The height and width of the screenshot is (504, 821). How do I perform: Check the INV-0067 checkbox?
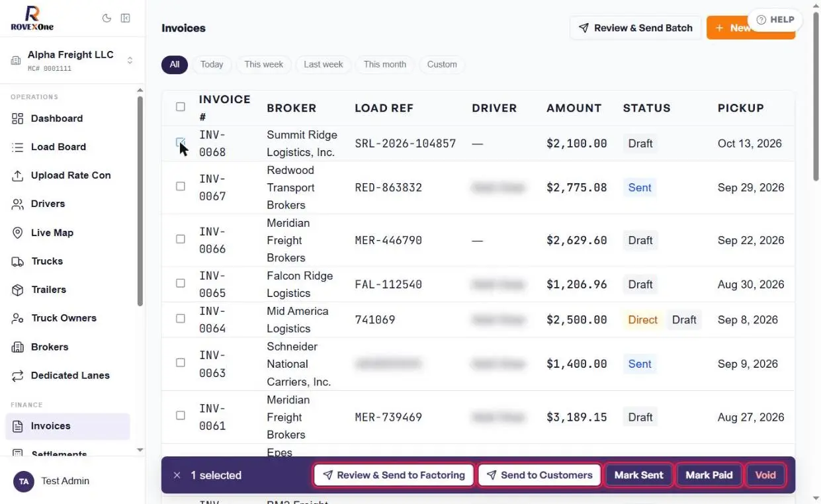pyautogui.click(x=181, y=187)
